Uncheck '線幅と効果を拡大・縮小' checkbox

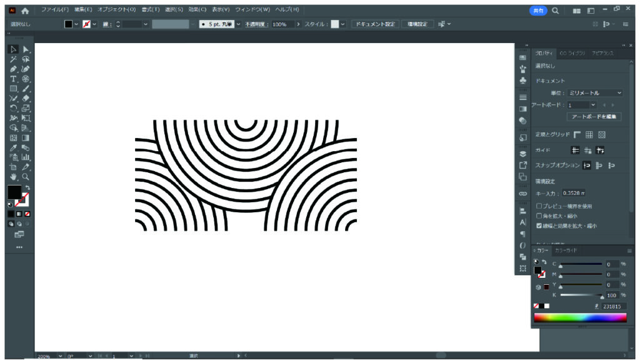pos(539,226)
